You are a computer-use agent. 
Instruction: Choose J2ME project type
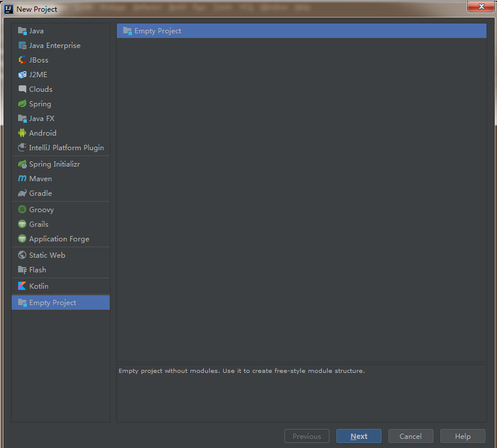60,74
